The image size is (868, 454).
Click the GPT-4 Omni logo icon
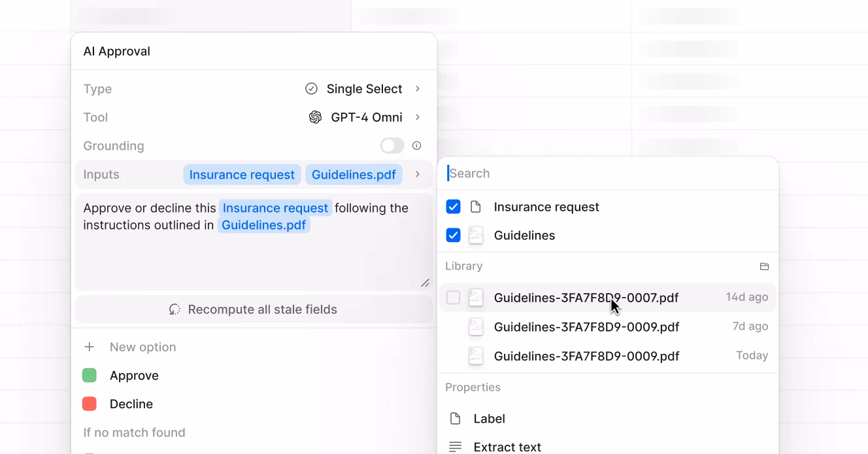(315, 117)
